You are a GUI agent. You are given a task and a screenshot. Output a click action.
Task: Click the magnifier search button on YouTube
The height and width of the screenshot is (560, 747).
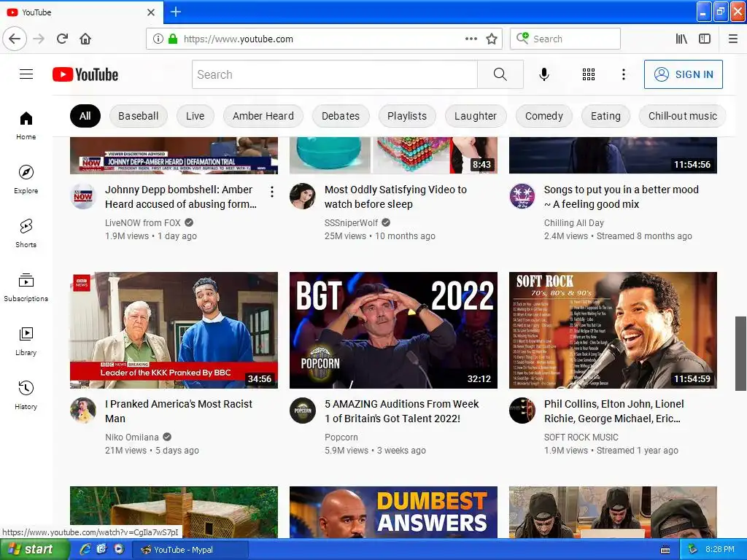[x=500, y=74]
